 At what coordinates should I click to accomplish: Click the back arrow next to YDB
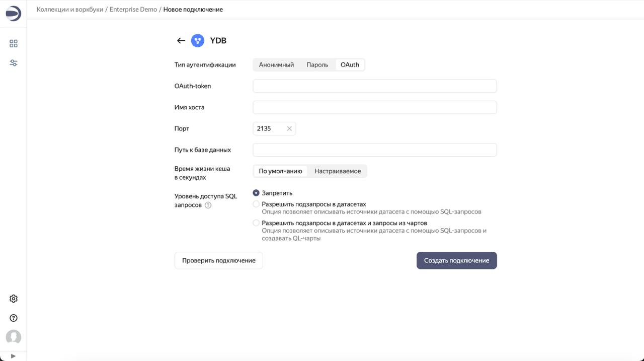(x=181, y=40)
